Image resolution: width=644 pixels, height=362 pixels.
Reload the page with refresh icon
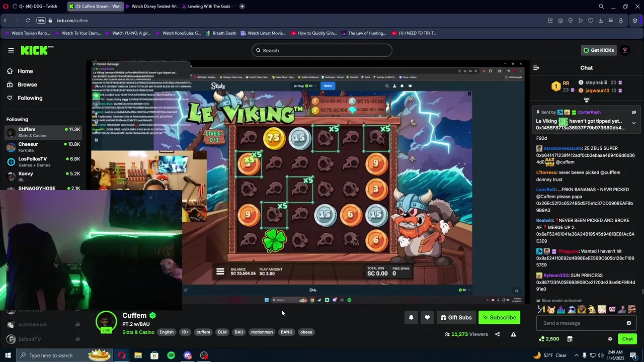tap(28, 21)
